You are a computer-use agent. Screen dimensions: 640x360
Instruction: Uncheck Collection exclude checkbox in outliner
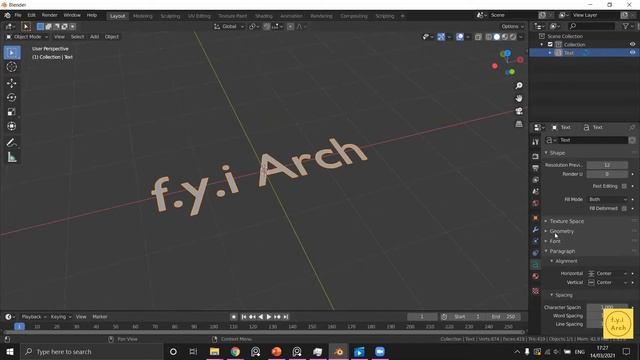pos(550,44)
